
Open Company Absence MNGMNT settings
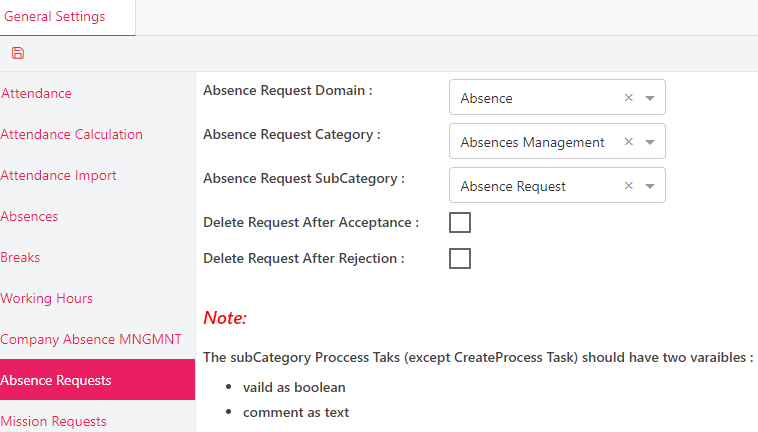[x=91, y=339]
